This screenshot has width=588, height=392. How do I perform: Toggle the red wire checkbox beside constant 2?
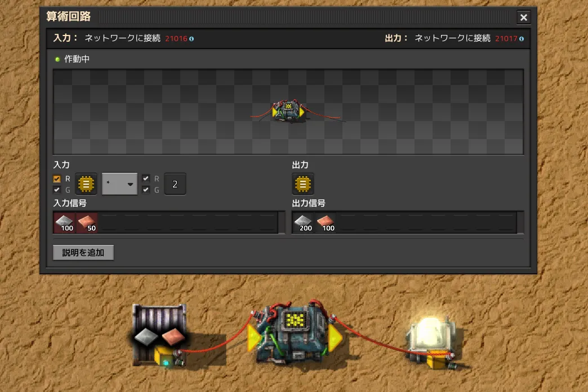[146, 179]
